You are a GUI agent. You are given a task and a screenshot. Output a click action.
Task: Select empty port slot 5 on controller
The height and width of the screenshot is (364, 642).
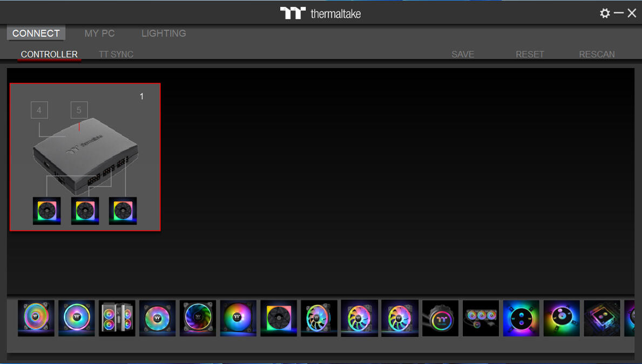79,110
